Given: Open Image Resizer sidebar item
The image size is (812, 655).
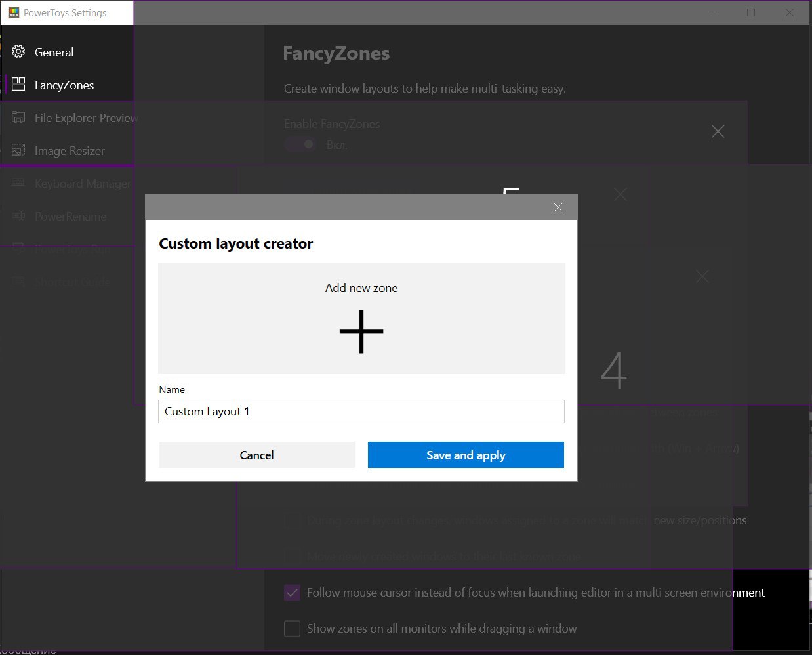Looking at the screenshot, I should pos(70,150).
